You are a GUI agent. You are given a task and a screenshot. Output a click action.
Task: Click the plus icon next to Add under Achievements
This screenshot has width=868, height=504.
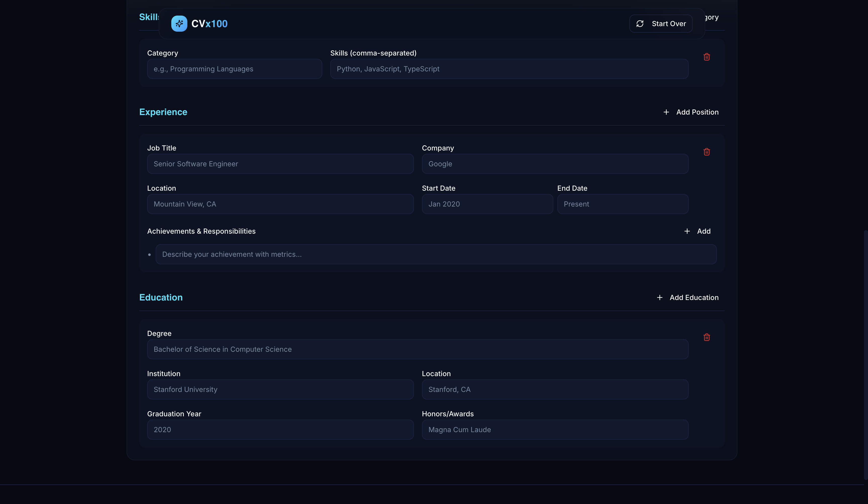[687, 231]
